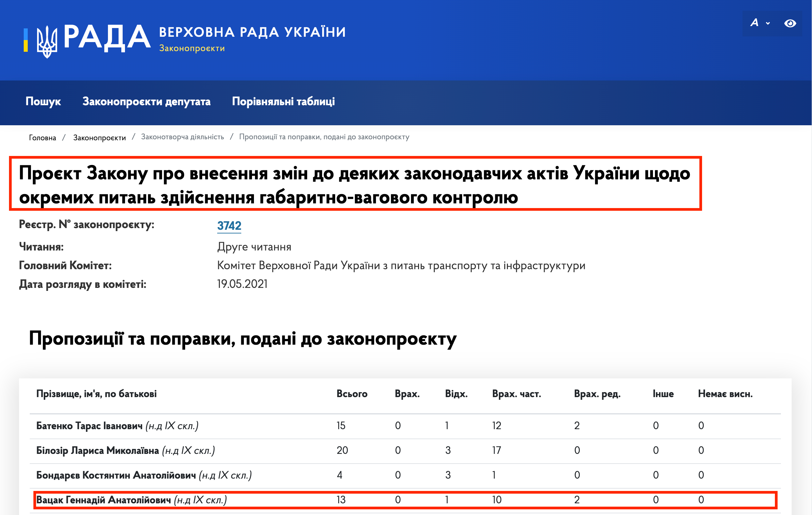Click Батенко Тарас Іванович row name
The image size is (812, 515).
pyautogui.click(x=89, y=426)
